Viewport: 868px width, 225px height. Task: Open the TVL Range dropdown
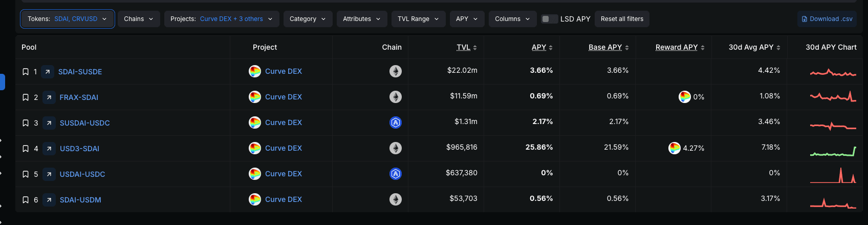(419, 19)
